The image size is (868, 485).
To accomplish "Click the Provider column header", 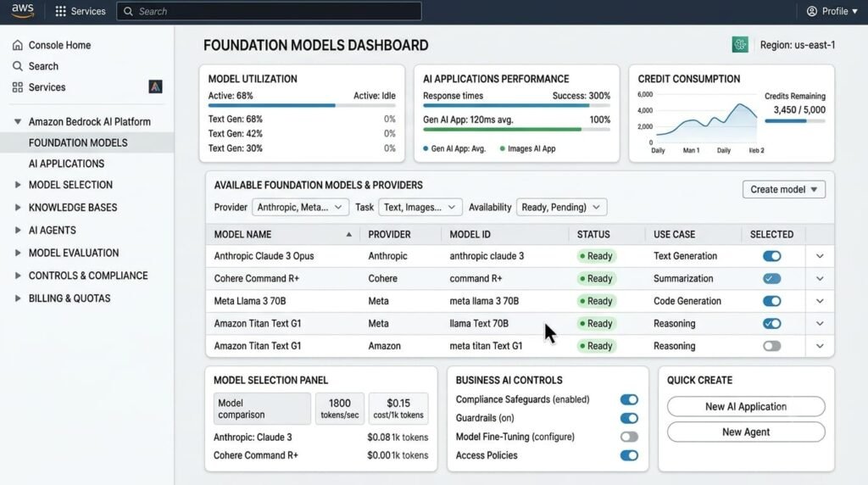I will (389, 234).
